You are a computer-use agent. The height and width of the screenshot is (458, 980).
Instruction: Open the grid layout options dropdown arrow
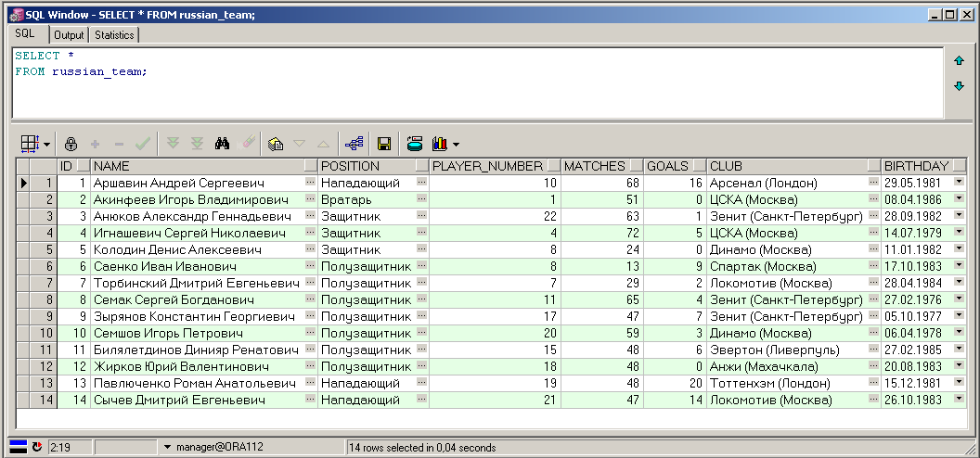[x=46, y=145]
